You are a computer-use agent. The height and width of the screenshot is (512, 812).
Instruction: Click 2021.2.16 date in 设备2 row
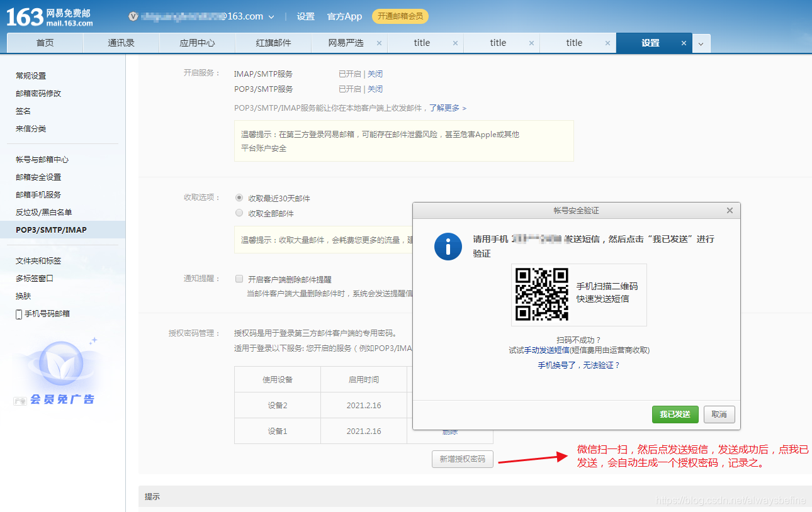pos(364,405)
